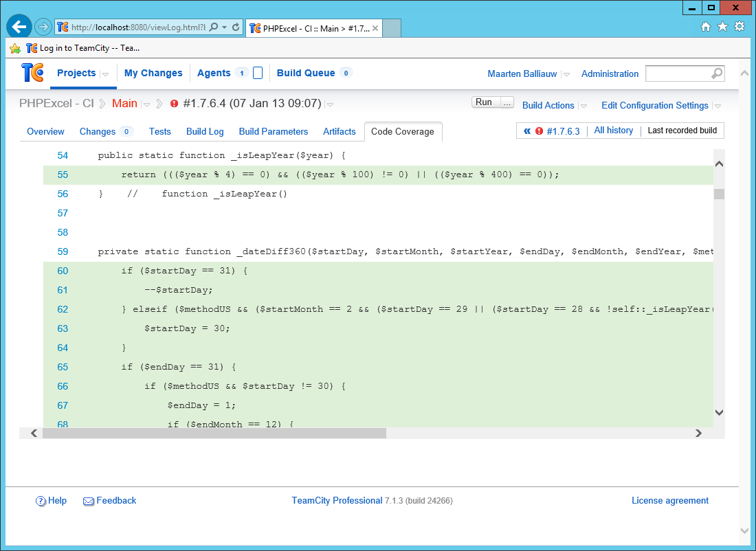
Task: Open the All history link
Action: tap(613, 131)
